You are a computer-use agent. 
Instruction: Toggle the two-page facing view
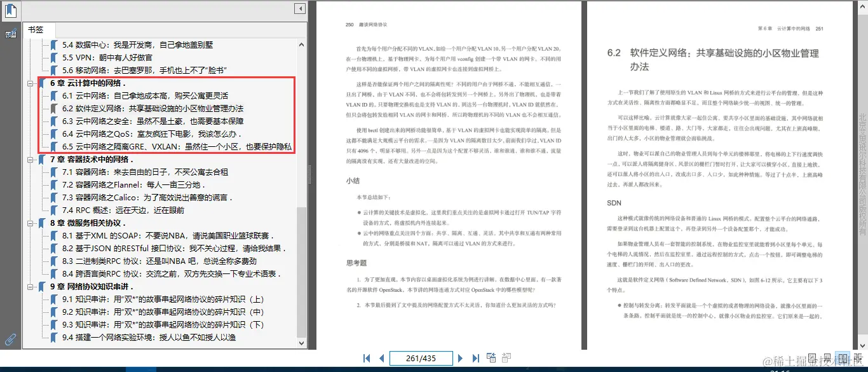843,359
